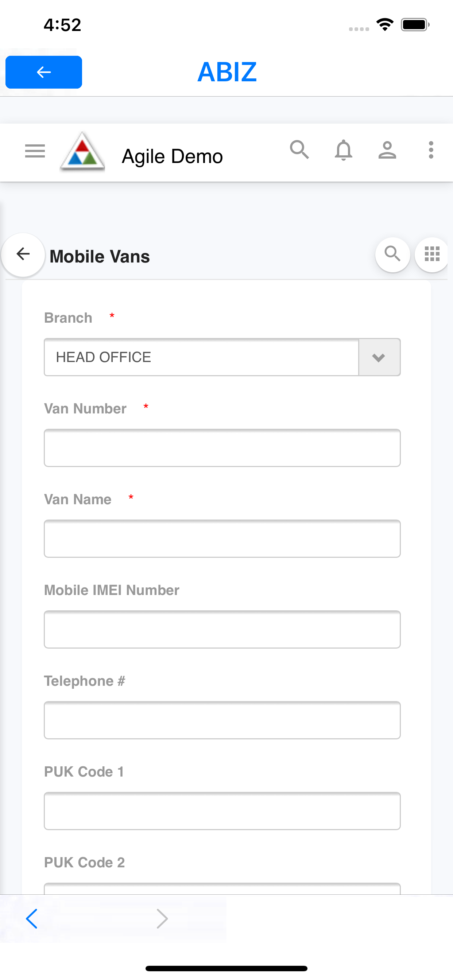
Task: Select the Telephone # input field
Action: coord(222,720)
